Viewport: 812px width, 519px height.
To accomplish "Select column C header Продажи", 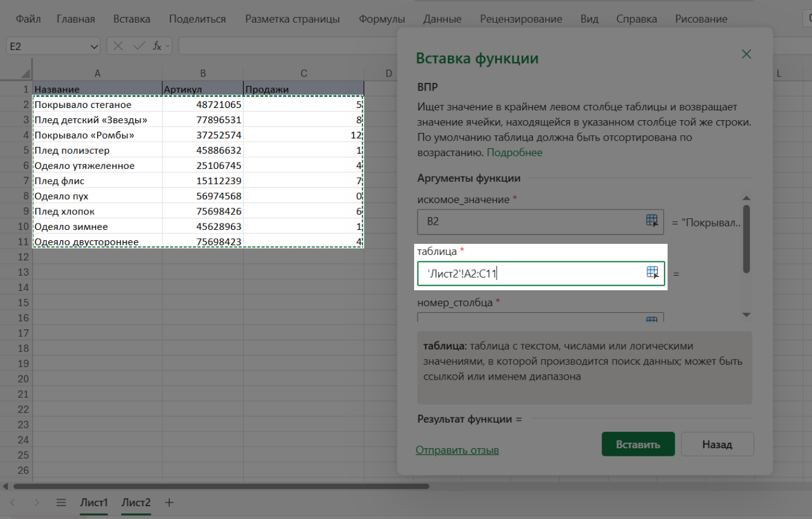I will click(303, 73).
